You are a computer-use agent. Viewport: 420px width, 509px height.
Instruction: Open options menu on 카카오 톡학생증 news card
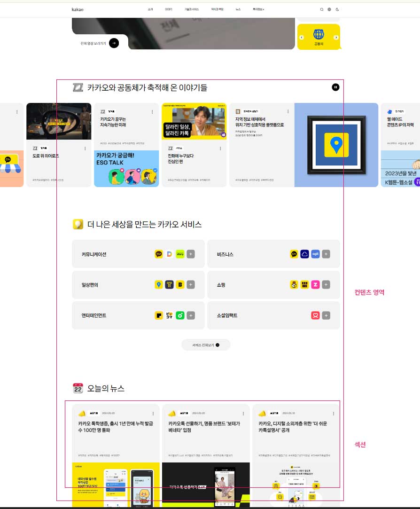(x=153, y=413)
